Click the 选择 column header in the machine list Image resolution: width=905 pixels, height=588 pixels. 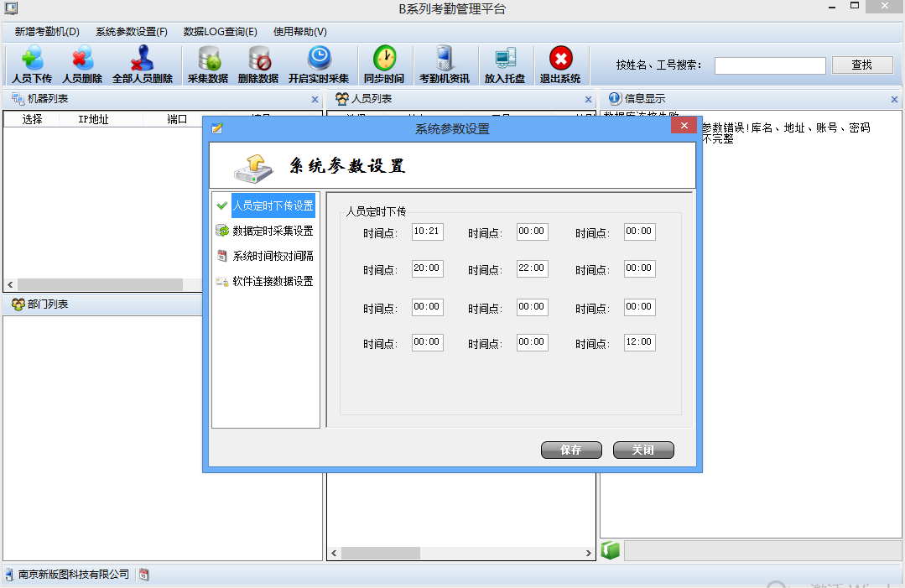(x=33, y=119)
